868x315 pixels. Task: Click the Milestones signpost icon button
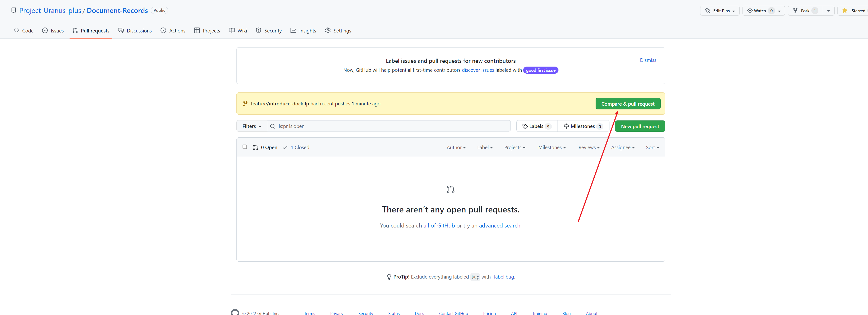click(x=566, y=127)
